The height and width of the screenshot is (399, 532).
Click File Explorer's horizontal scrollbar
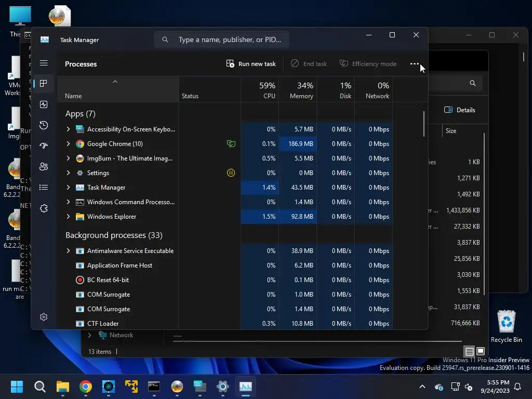click(x=317, y=341)
